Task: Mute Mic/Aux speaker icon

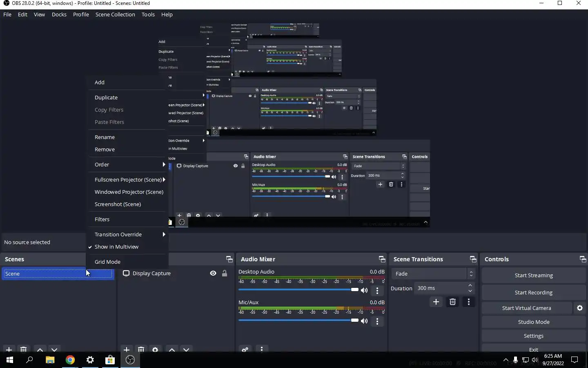Action: (x=364, y=321)
